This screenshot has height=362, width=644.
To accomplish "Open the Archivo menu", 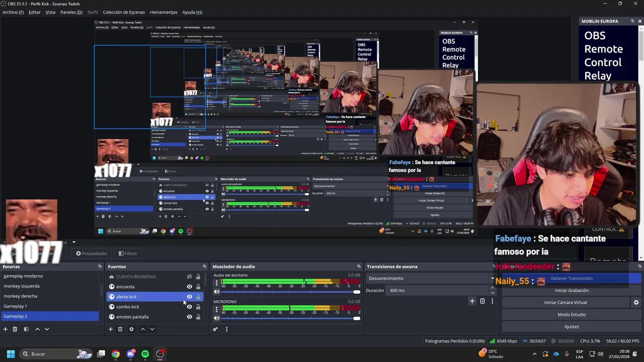I will tap(13, 12).
